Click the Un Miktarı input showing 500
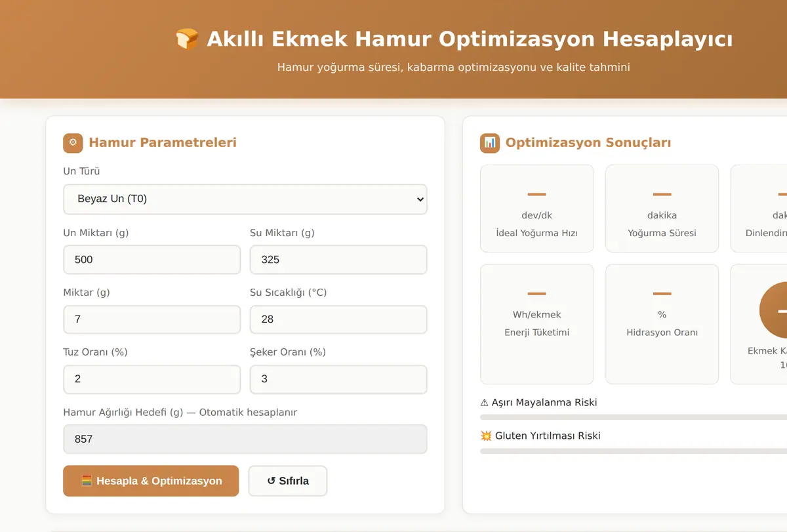 pyautogui.click(x=152, y=260)
